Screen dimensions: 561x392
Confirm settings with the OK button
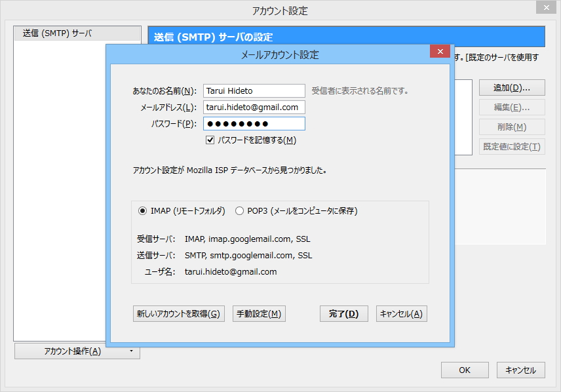point(465,370)
